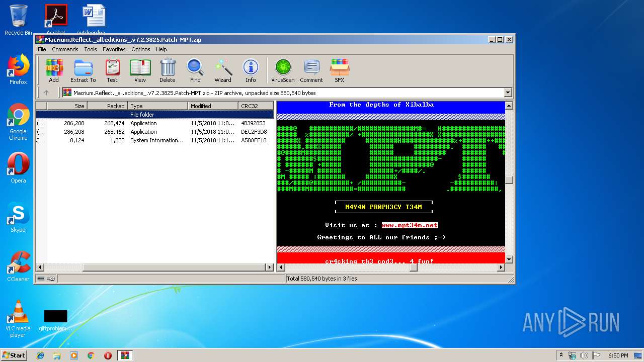644x362 pixels.
Task: Click the www.mpt34m.net link in comment
Action: point(410,225)
